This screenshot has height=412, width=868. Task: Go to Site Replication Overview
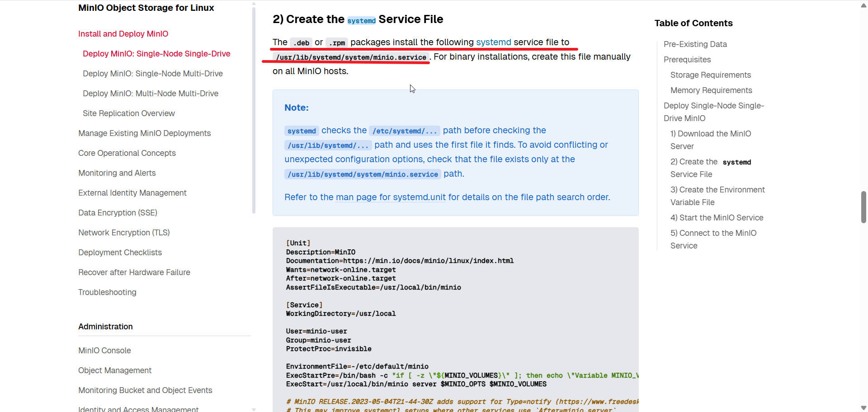[129, 113]
